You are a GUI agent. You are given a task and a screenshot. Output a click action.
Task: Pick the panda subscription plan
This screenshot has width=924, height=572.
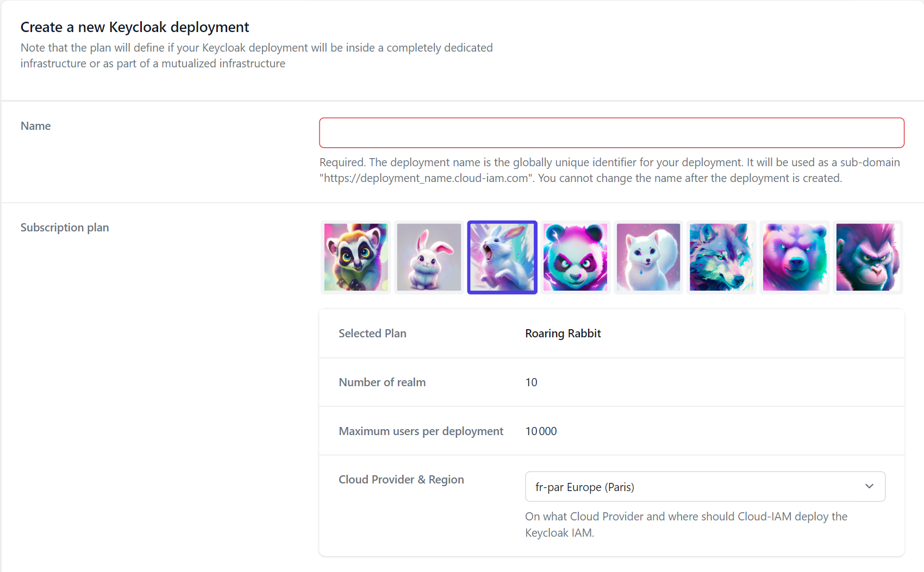click(575, 257)
